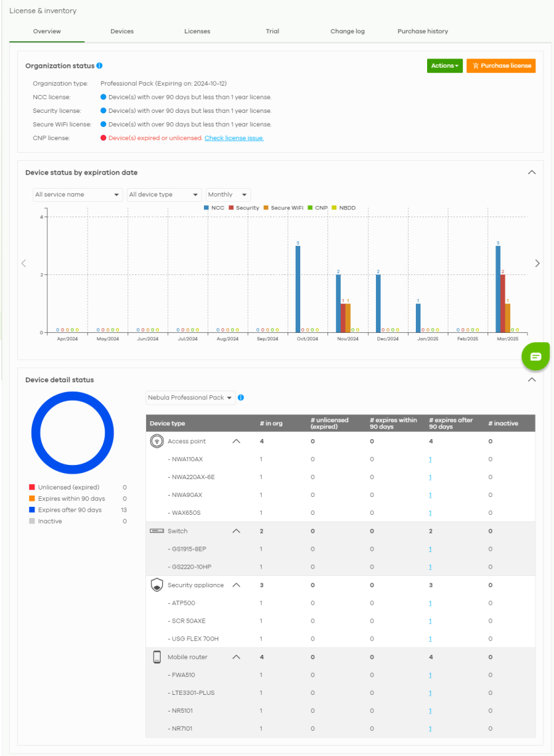Toggle Secure WiFi series in chart legend
554x756 pixels.
point(282,208)
